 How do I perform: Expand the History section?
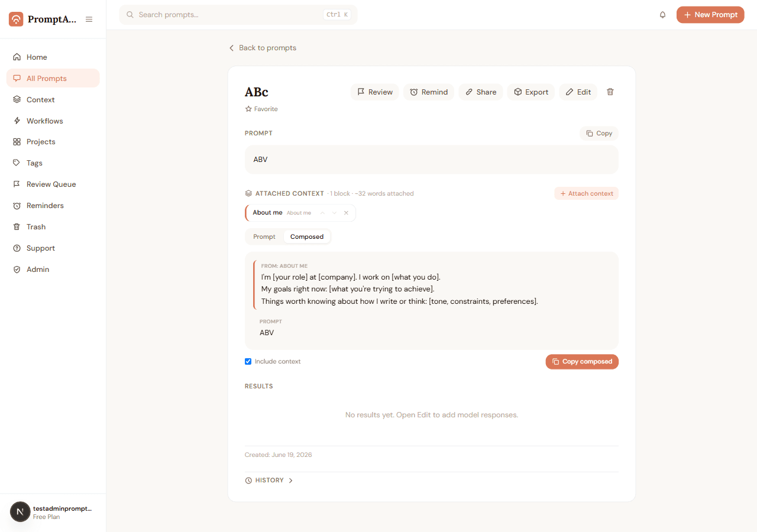[270, 481]
